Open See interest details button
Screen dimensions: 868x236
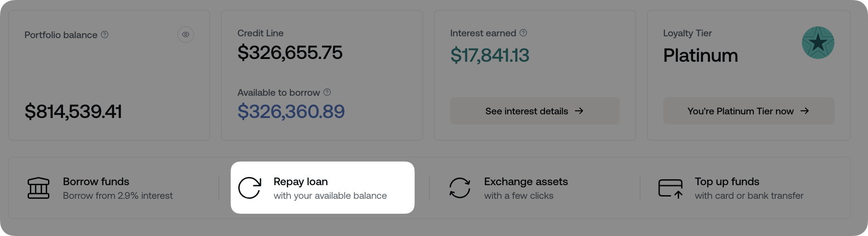tap(535, 111)
